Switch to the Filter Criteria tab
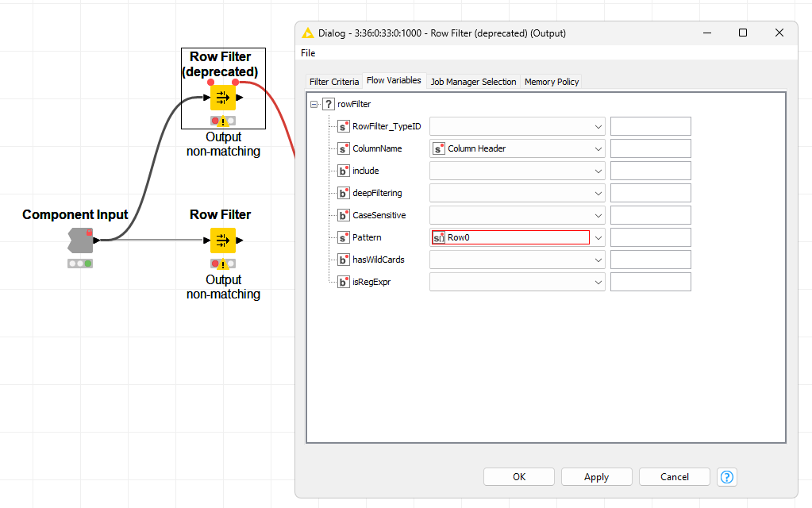Viewport: 812px width, 508px height. click(x=333, y=82)
